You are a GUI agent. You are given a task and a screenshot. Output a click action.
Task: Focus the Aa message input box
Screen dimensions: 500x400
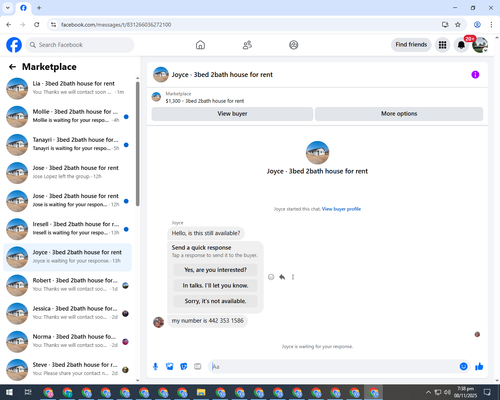pos(333,367)
